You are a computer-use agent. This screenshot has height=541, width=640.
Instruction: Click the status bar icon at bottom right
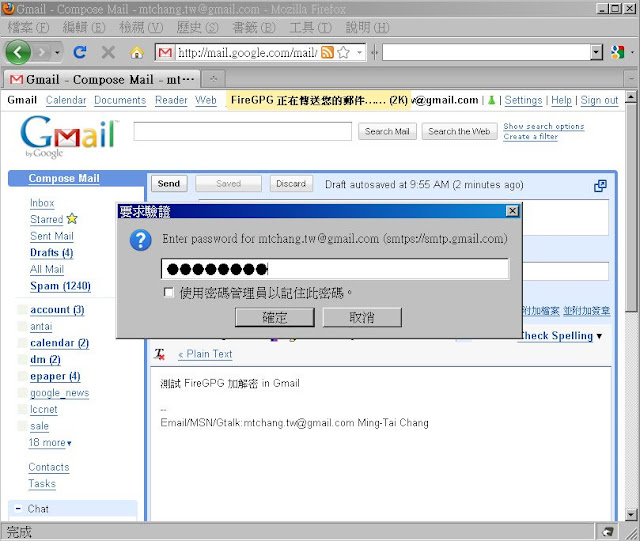[607, 532]
